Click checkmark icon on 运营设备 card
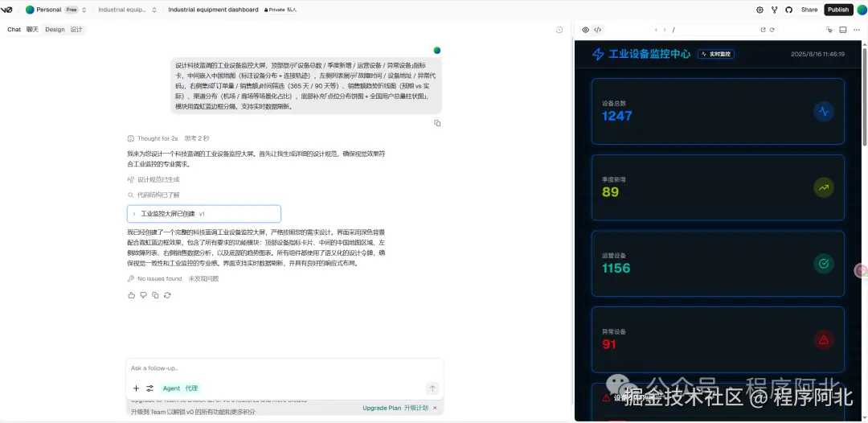Screen dimensions: 868x423 824,264
